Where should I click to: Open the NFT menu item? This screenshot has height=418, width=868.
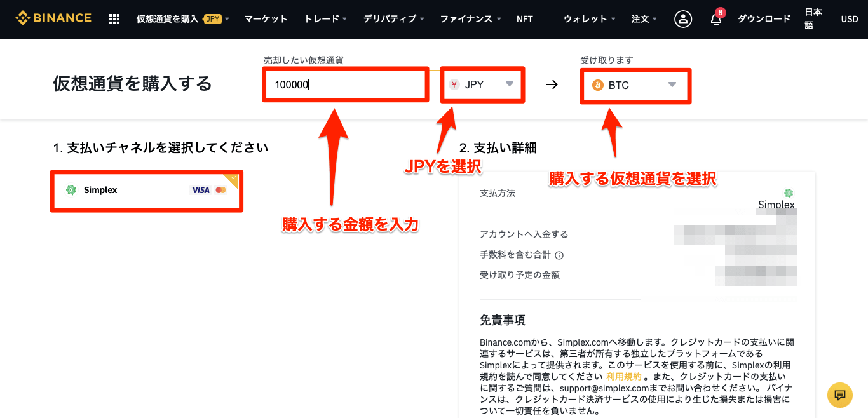[525, 19]
